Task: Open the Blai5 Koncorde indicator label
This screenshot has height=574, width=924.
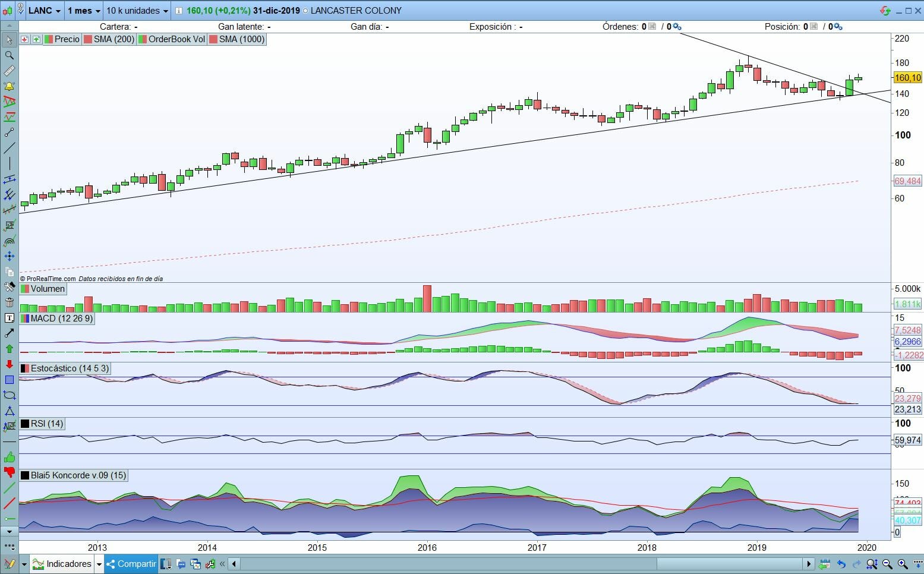Action: click(x=74, y=475)
